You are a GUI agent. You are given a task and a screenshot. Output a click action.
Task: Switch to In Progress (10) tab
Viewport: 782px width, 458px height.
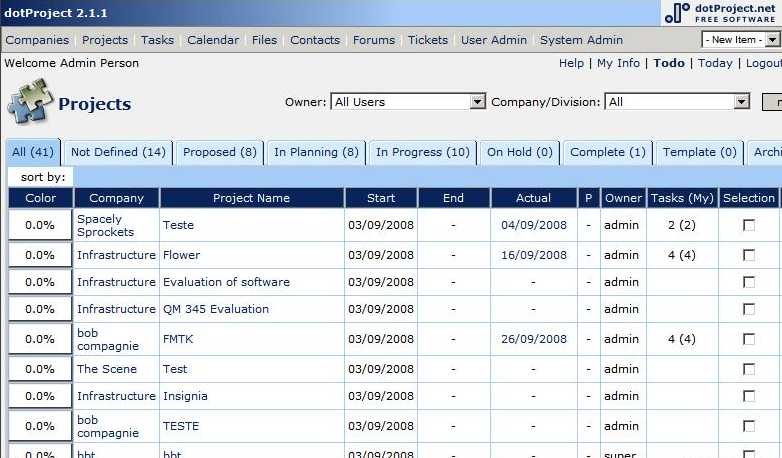click(423, 152)
